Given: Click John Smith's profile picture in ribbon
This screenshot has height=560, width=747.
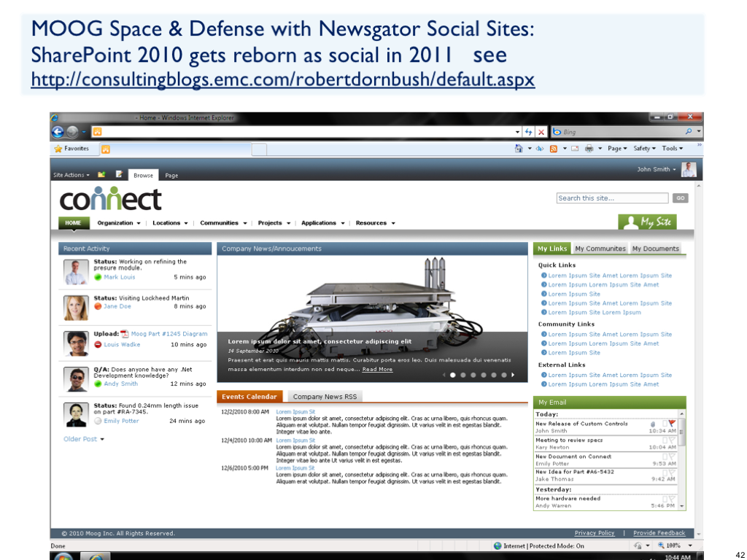Looking at the screenshot, I should (x=689, y=169).
